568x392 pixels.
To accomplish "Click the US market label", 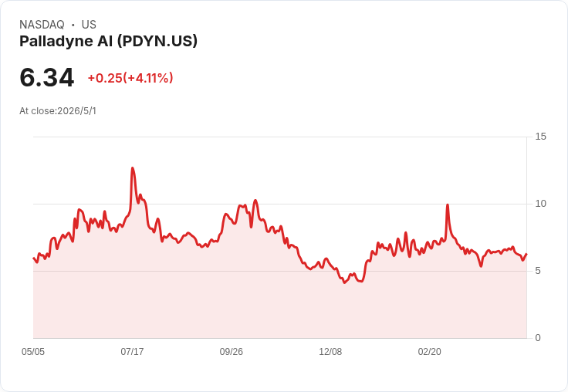I will click(x=89, y=25).
